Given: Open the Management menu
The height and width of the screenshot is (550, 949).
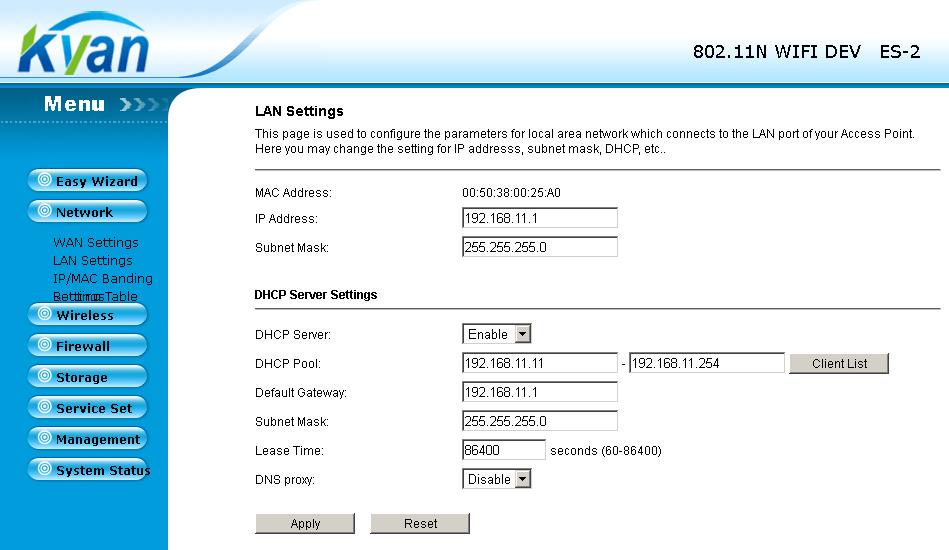Looking at the screenshot, I should 87,439.
